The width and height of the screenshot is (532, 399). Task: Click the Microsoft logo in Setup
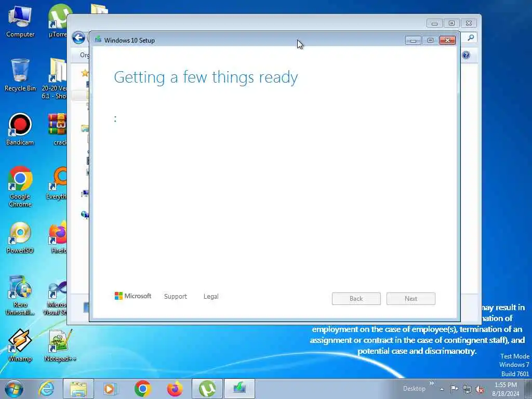(132, 296)
